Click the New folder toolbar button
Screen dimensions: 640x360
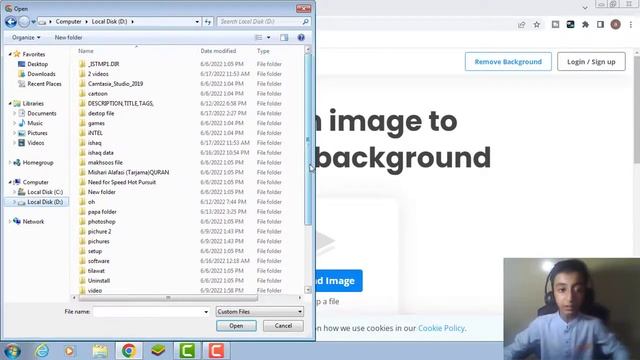tap(68, 38)
